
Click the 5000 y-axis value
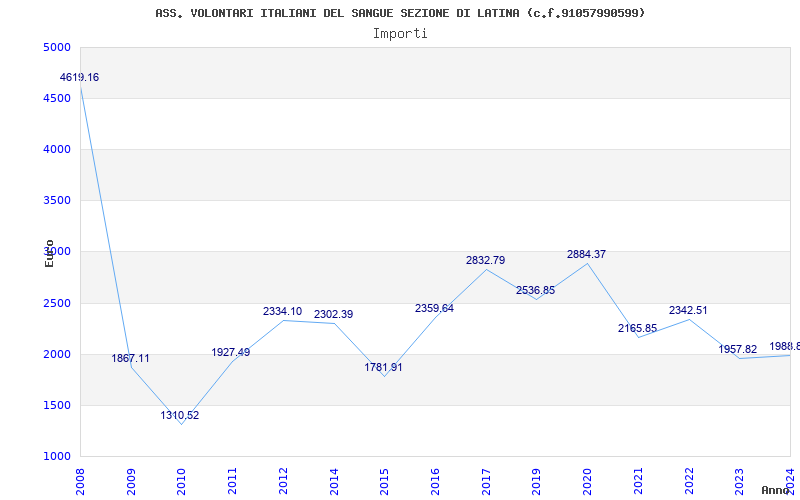57,48
